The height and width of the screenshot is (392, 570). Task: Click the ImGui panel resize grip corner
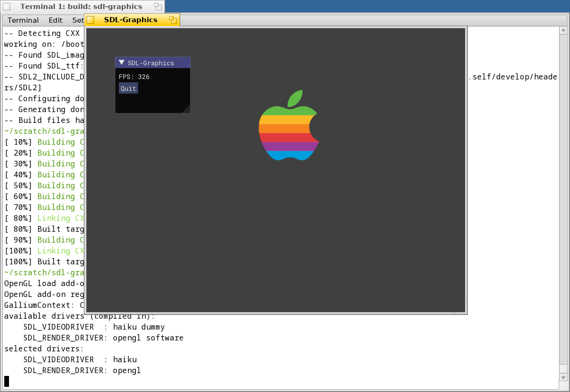tap(186, 109)
